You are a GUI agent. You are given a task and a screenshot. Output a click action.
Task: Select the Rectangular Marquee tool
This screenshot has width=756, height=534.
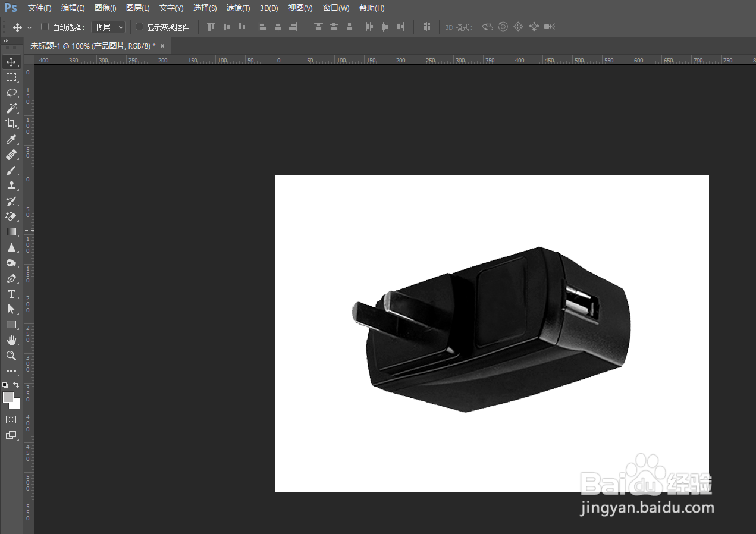[x=11, y=77]
